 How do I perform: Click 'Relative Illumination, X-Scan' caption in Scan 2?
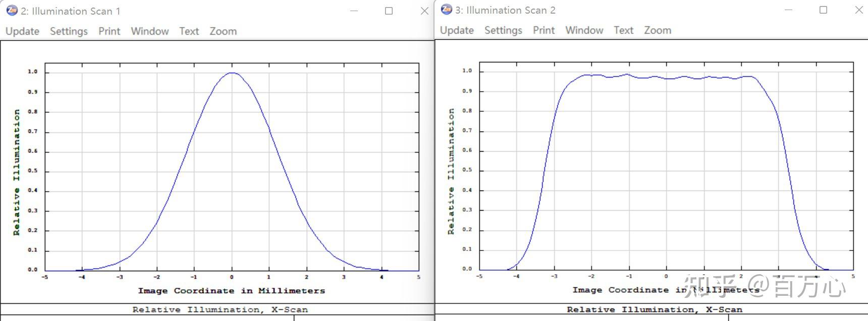(655, 309)
